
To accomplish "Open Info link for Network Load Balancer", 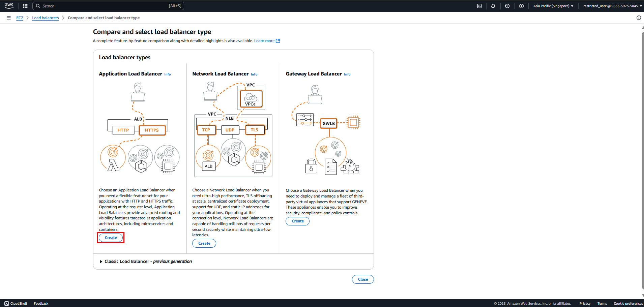I will tap(254, 74).
